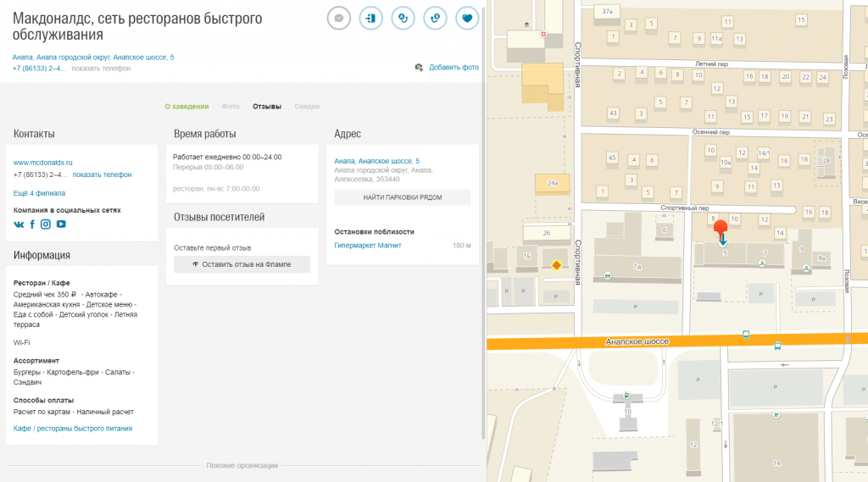Click the green shop icon at building 1д
The height and width of the screenshot is (482, 868).
(608, 275)
